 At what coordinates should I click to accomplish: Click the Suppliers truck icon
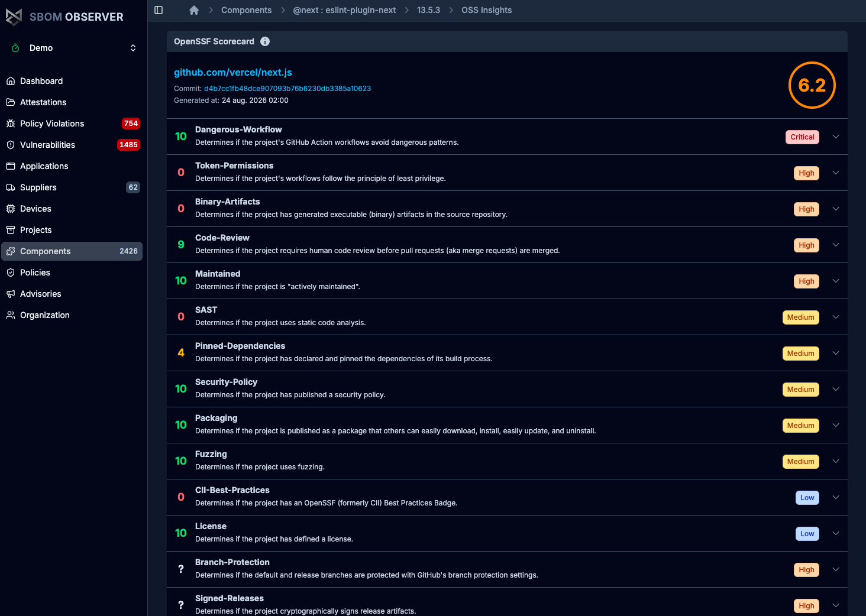tap(11, 187)
